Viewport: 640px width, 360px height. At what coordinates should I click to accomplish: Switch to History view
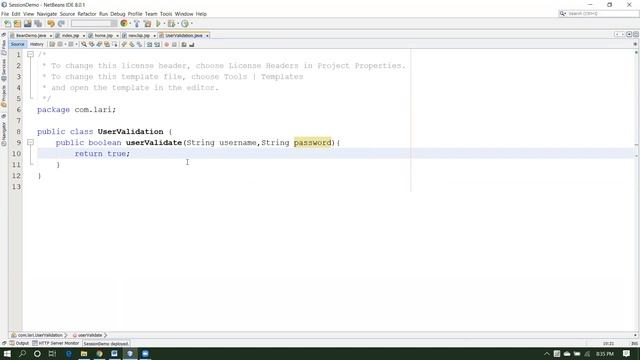click(36, 44)
